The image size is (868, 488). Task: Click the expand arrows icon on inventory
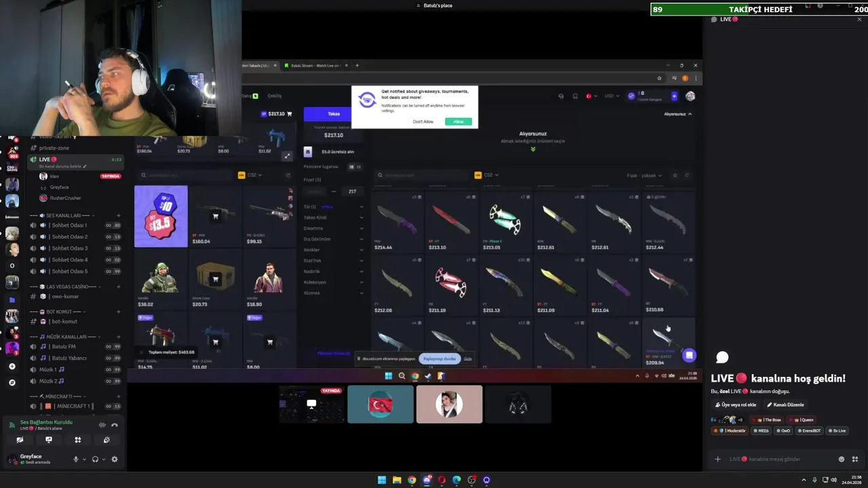point(287,157)
